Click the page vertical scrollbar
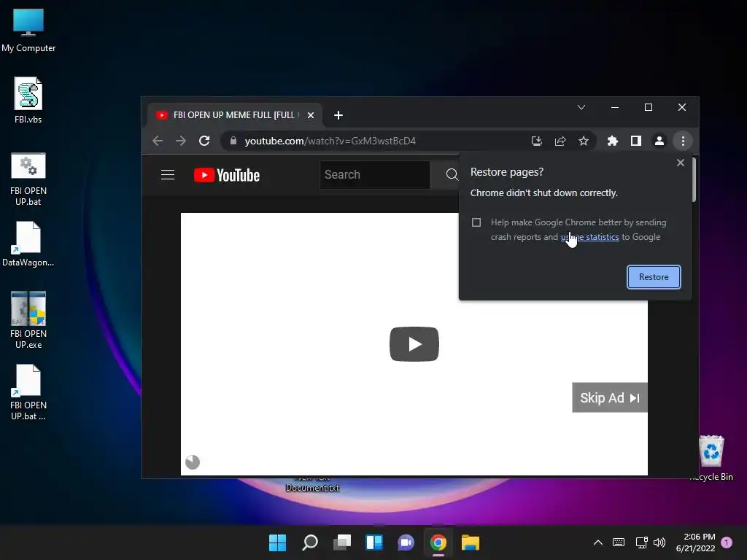Viewport: 747px width, 560px height. coord(694,179)
